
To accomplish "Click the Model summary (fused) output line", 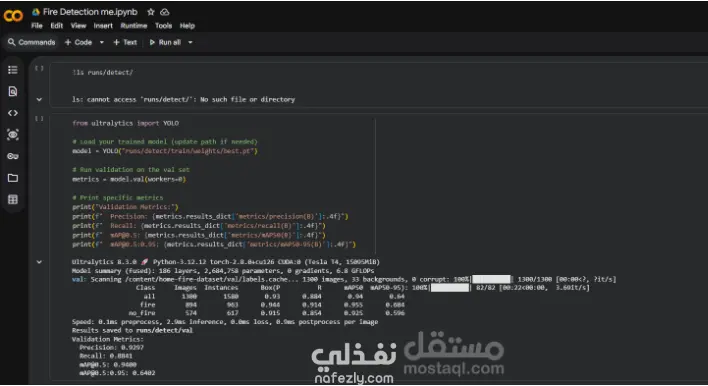I will coord(223,271).
